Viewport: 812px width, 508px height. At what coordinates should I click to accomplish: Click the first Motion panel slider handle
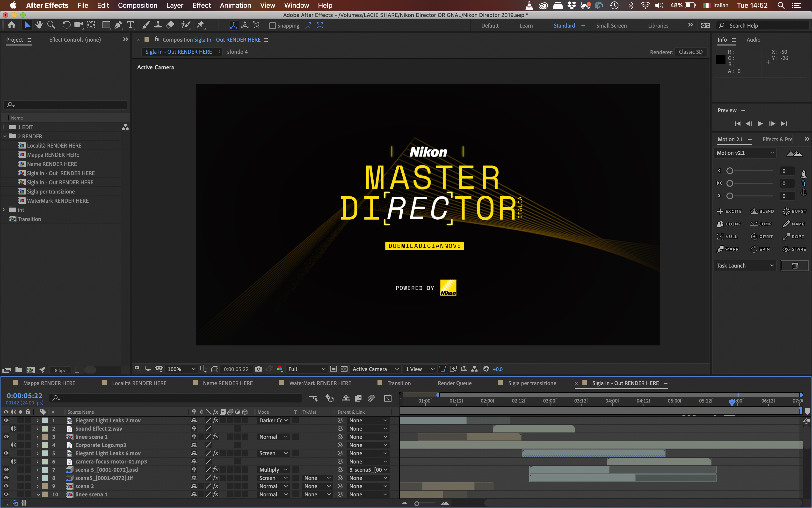pyautogui.click(x=729, y=171)
